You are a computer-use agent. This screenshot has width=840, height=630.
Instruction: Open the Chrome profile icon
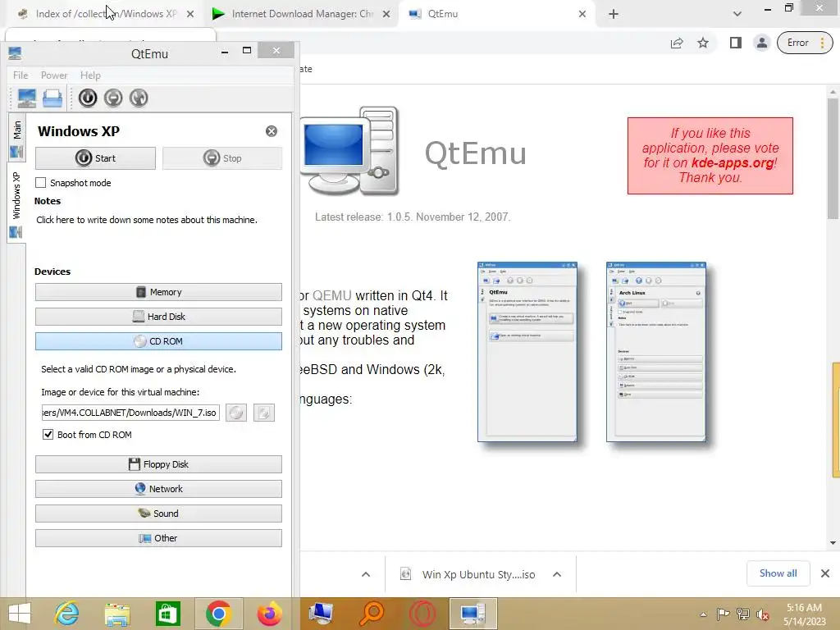762,43
